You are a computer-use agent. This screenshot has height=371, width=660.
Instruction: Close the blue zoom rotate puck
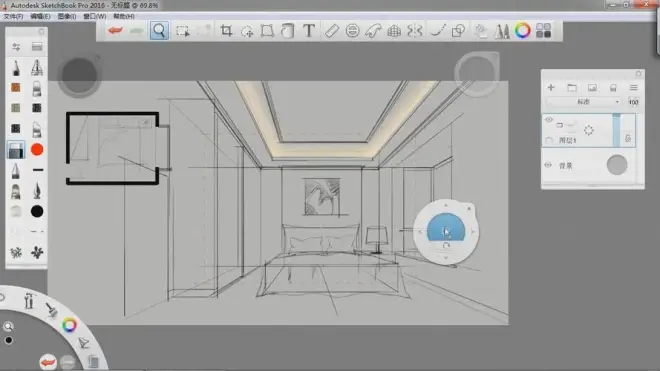(469, 208)
